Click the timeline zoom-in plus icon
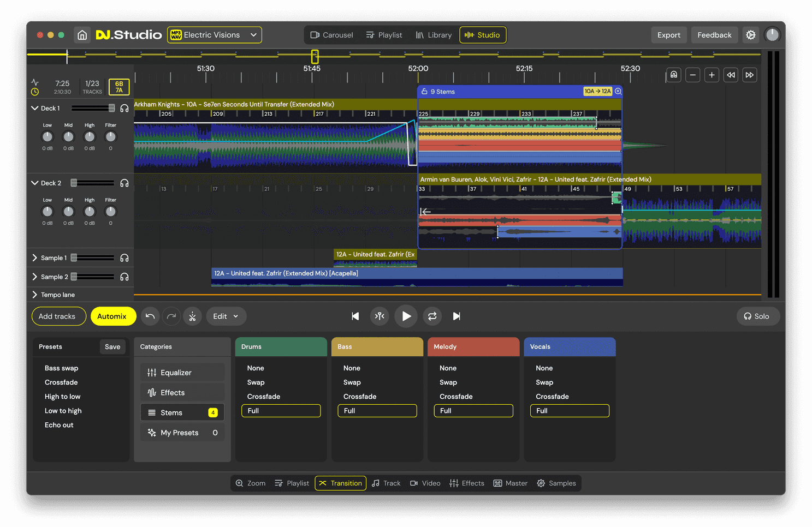 712,75
